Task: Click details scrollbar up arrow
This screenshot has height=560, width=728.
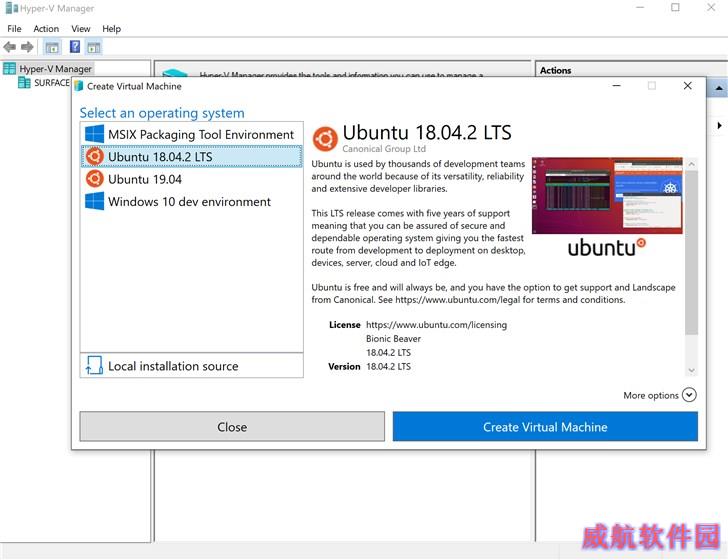Action: [x=691, y=164]
